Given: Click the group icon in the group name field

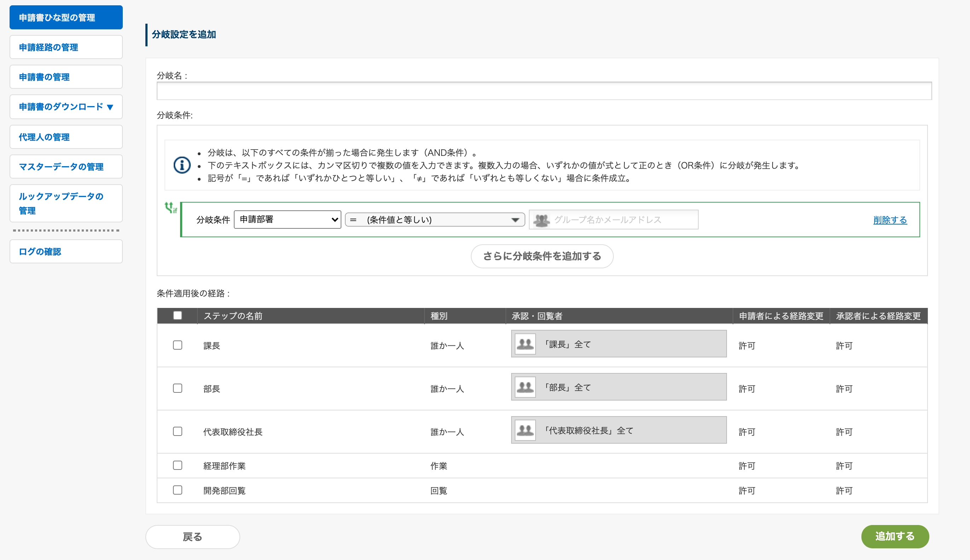Looking at the screenshot, I should coord(541,220).
